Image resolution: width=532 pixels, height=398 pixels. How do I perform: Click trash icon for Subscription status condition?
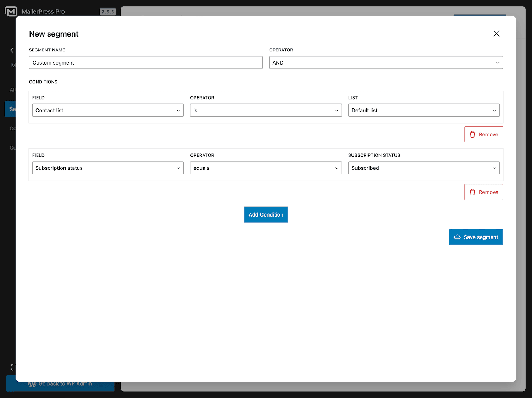click(472, 192)
